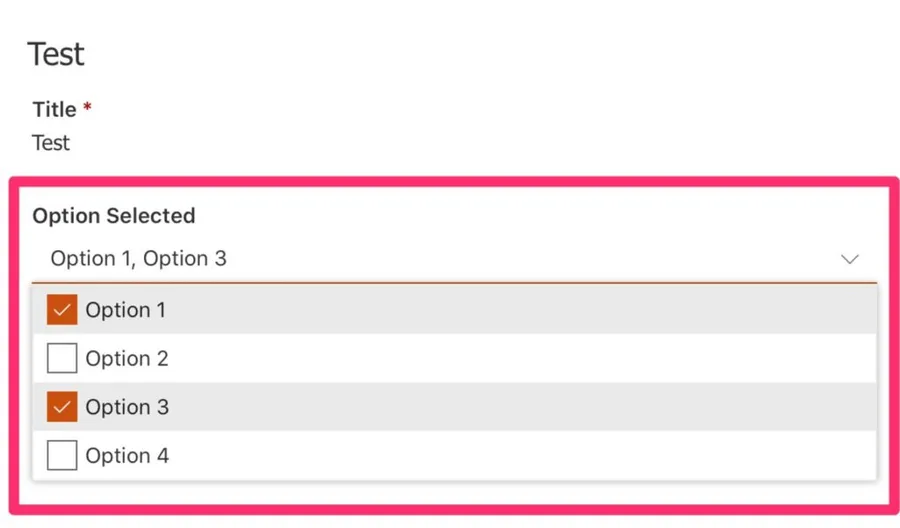Click the 'Test' value under Title

click(51, 143)
